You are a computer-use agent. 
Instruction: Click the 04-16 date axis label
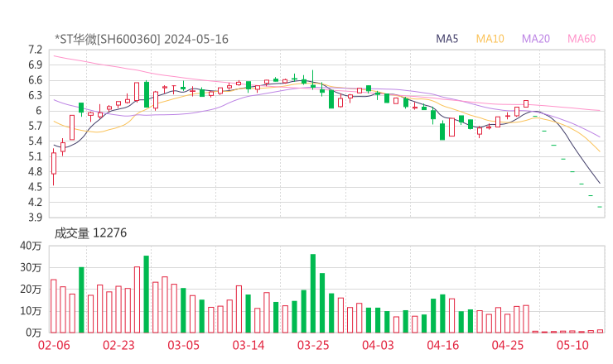click(x=442, y=345)
